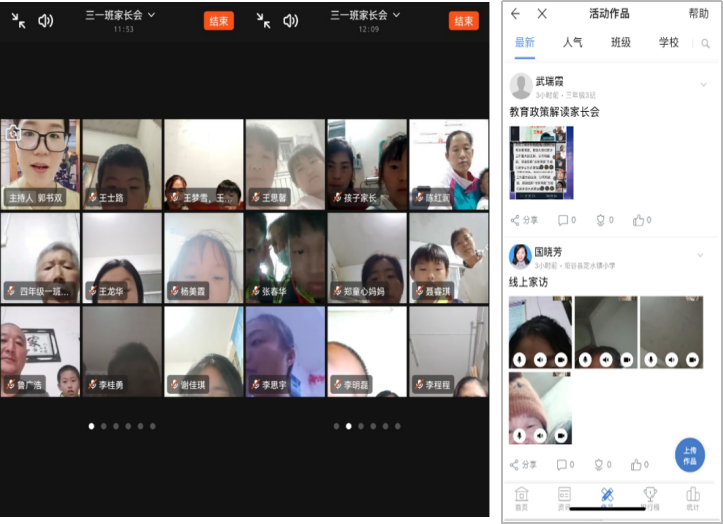Image resolution: width=723 pixels, height=524 pixels.
Task: Open 教育政策解读家长会 post image thumbnail
Action: [x=541, y=162]
